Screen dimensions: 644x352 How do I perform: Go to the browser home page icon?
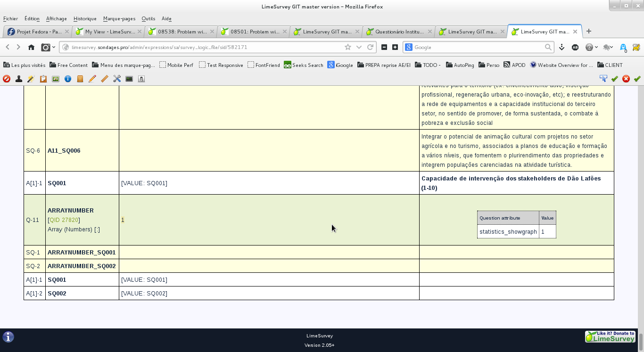[31, 47]
